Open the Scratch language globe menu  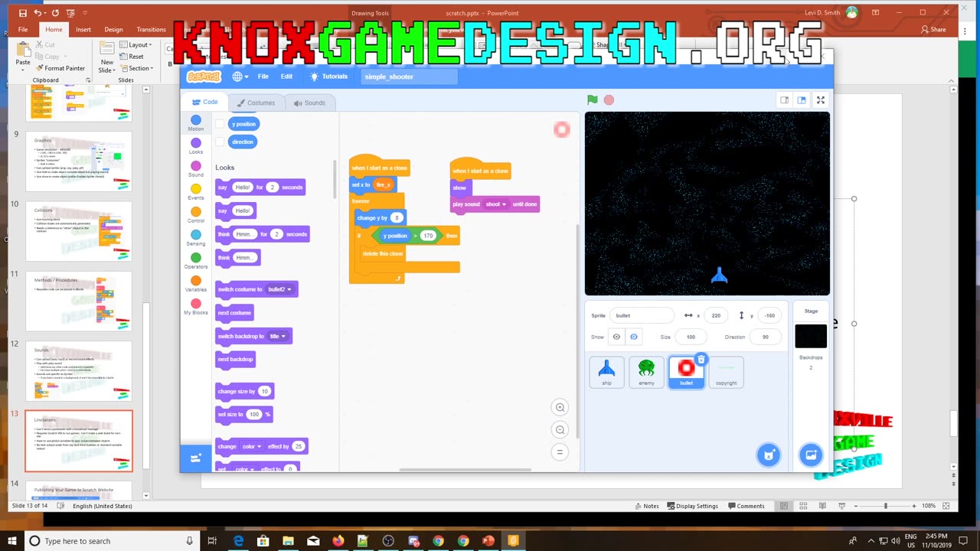(240, 77)
